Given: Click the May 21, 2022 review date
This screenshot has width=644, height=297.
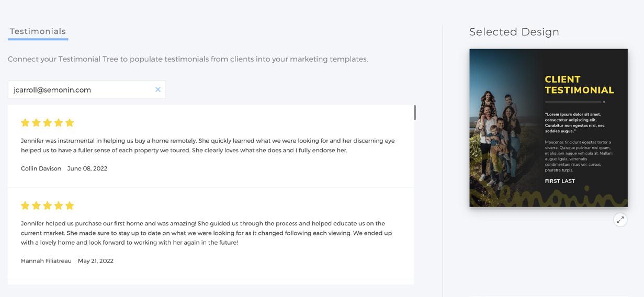Looking at the screenshot, I should tap(96, 261).
